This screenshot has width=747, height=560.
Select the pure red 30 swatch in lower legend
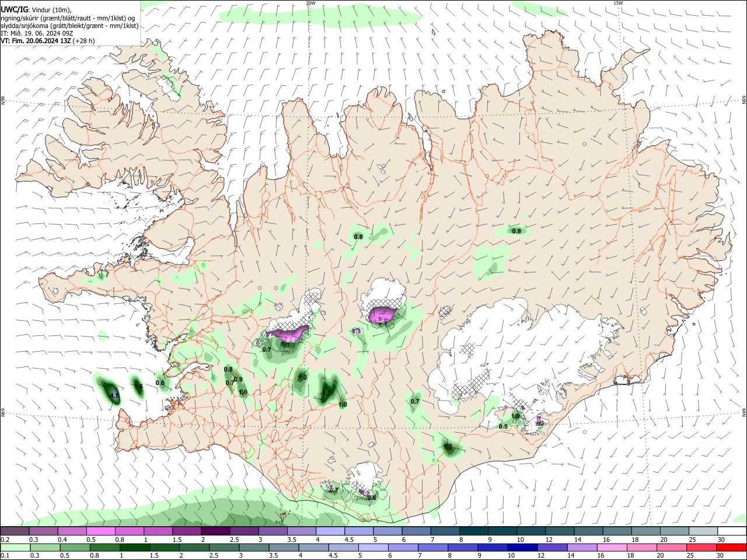point(731,547)
